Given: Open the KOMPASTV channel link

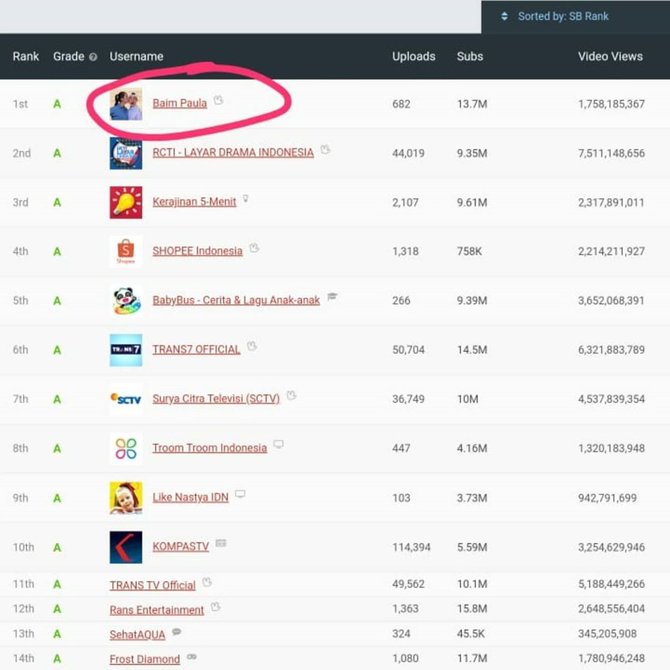Looking at the screenshot, I should coord(180,547).
